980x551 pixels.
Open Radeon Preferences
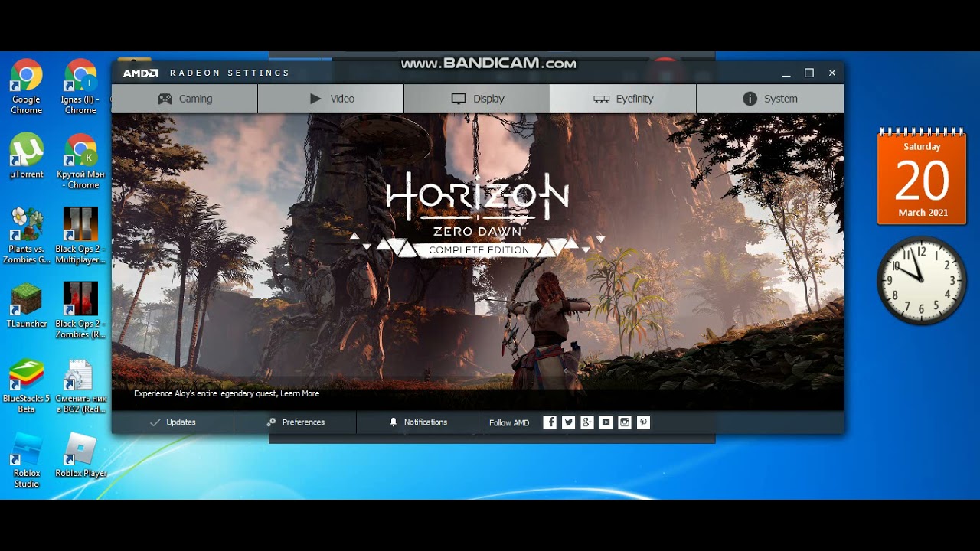(296, 422)
